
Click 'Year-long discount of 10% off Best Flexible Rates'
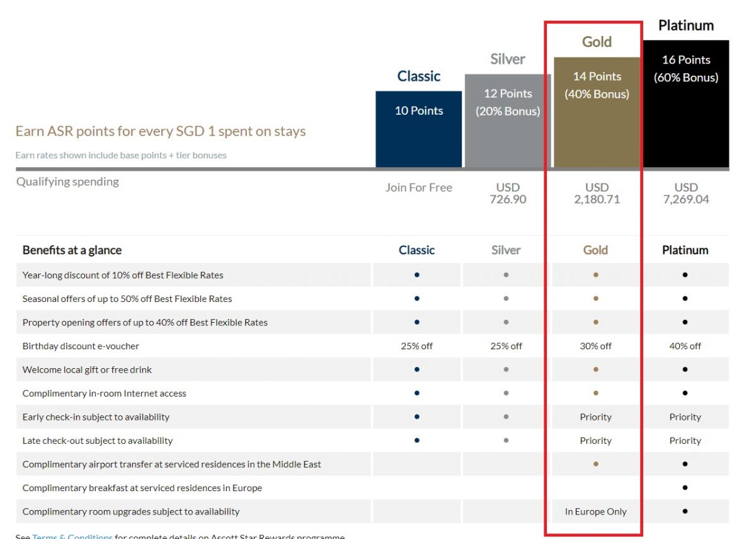point(123,275)
